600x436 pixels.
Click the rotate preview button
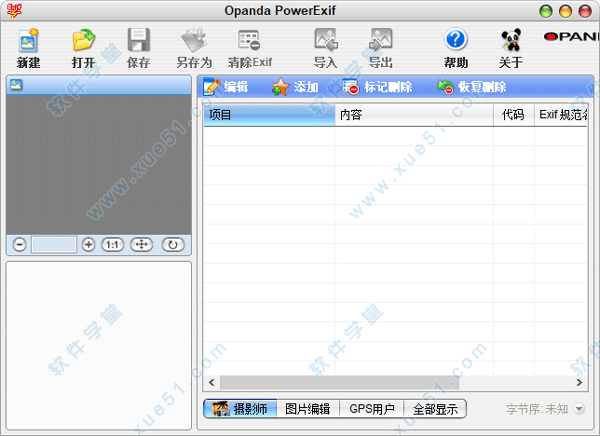point(173,245)
